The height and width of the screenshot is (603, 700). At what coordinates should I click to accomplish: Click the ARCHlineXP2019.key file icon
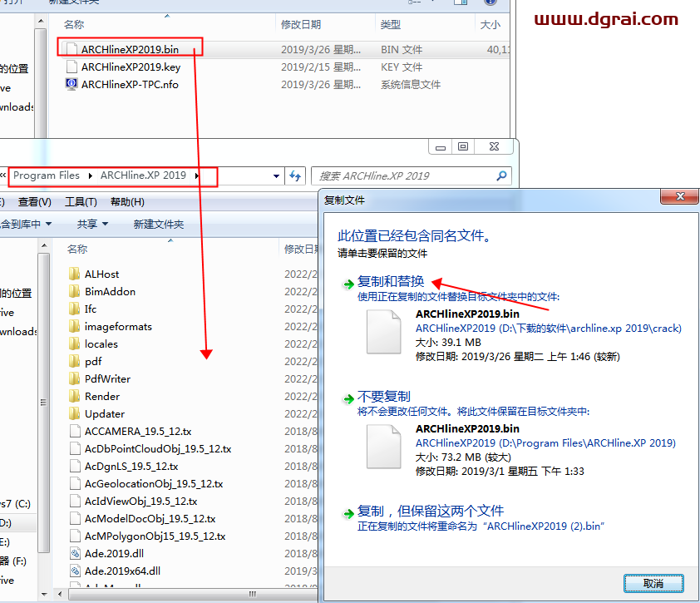coord(71,67)
